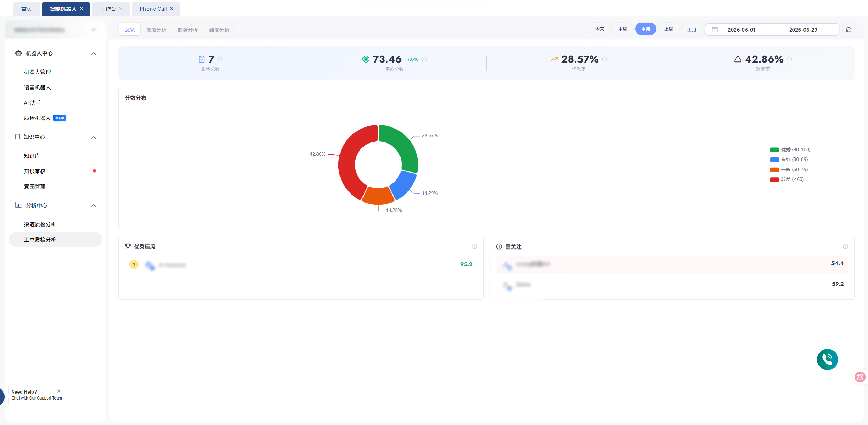Click help icon next to 优秀率 value
Viewport: 868px width, 425px height.
click(x=605, y=59)
